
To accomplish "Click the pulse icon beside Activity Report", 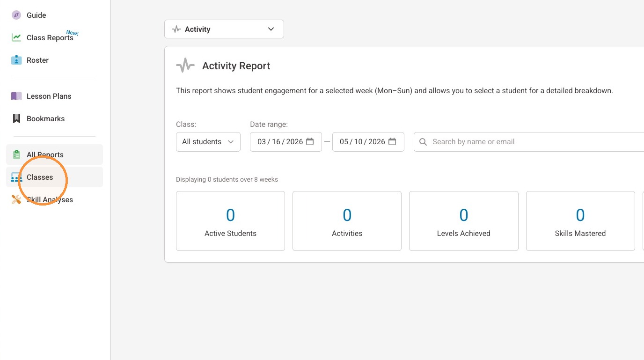I will (185, 66).
